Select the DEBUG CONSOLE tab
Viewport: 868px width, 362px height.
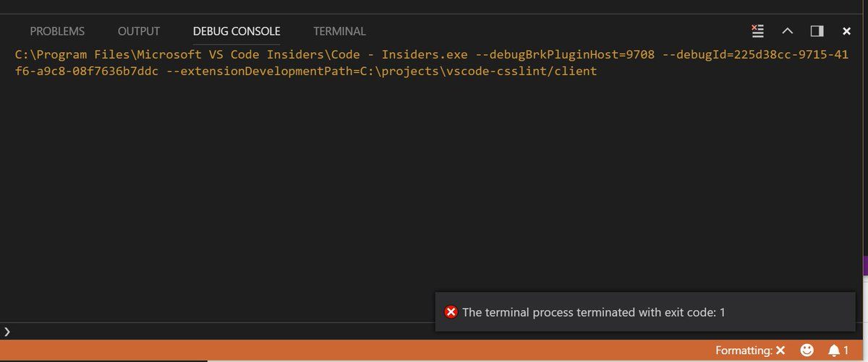[x=237, y=31]
